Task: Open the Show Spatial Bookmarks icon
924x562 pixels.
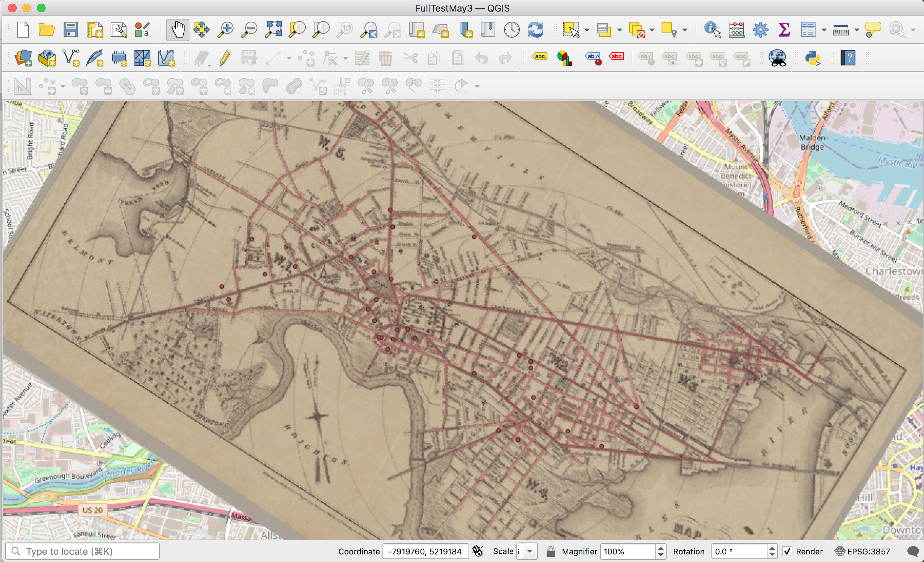Action: coord(488,30)
